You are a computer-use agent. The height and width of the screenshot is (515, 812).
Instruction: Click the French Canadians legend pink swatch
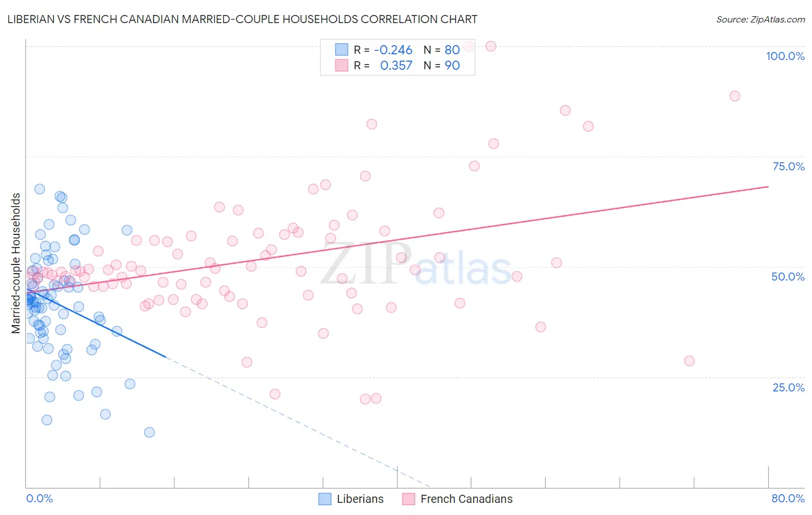point(408,499)
